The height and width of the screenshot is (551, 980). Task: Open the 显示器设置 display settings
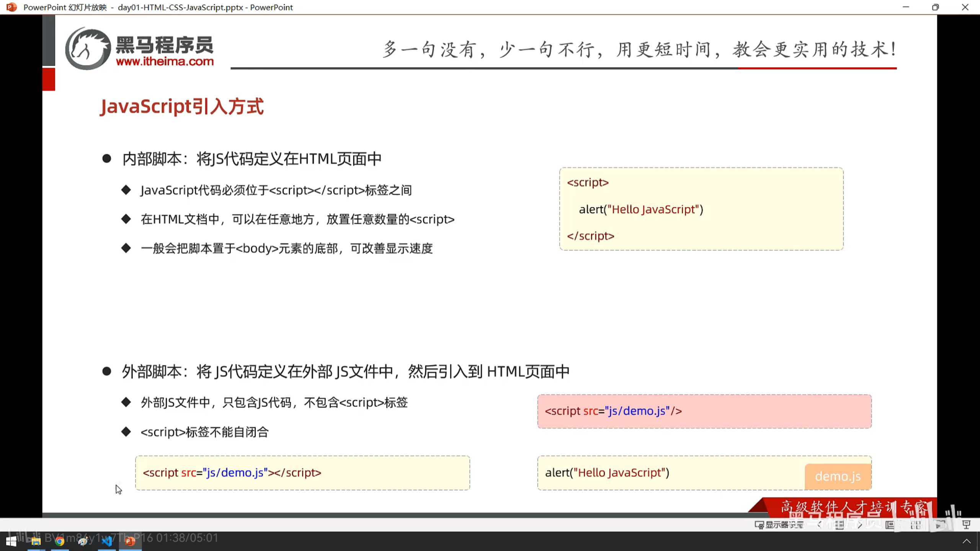tap(779, 525)
